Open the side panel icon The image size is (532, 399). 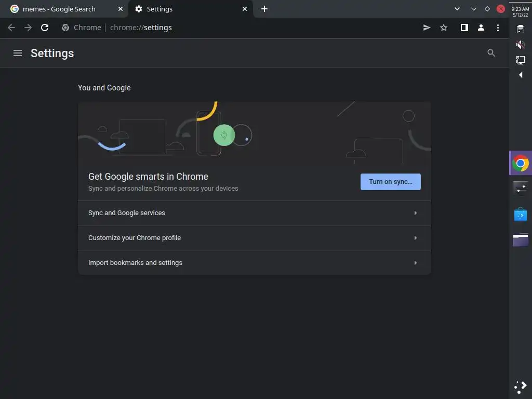(x=464, y=28)
